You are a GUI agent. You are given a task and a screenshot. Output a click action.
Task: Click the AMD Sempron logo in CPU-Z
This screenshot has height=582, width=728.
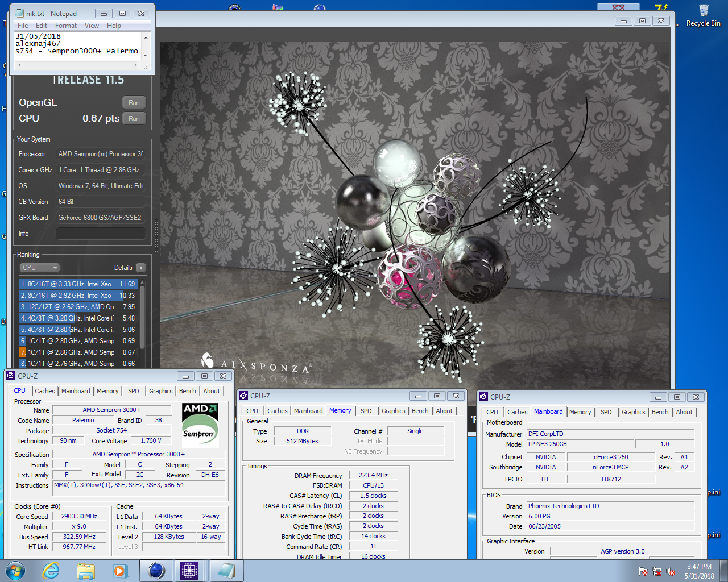pos(200,424)
